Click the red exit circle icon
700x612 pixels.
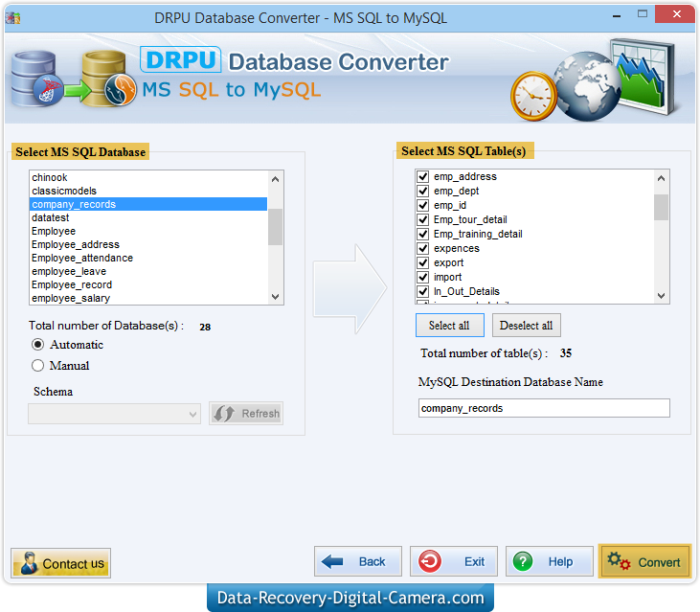coord(430,561)
